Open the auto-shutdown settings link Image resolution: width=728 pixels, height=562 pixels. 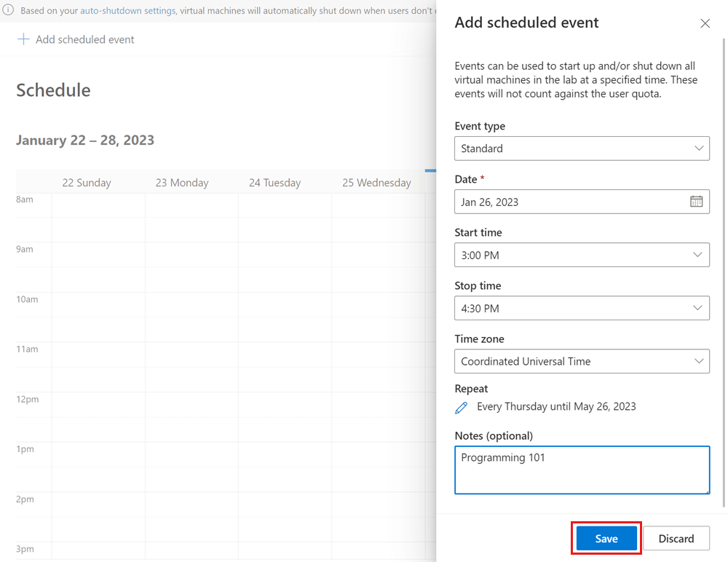pyautogui.click(x=128, y=11)
